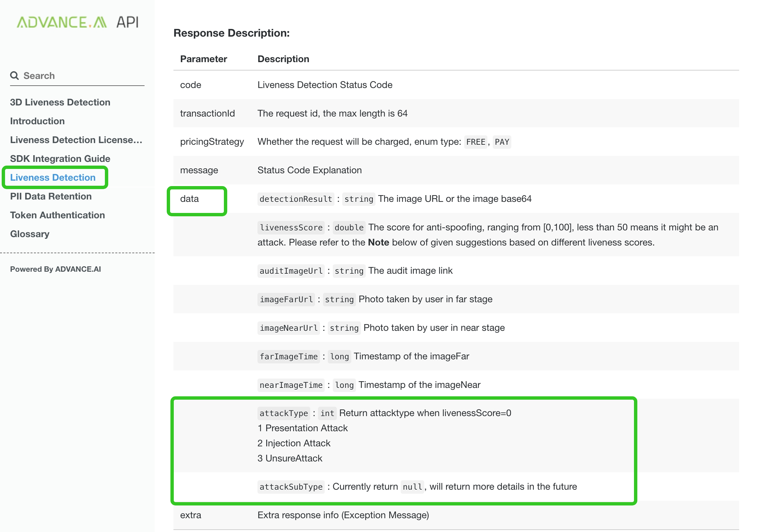Click the ADVANCE.AI logo
The width and height of the screenshot is (757, 532).
point(62,23)
